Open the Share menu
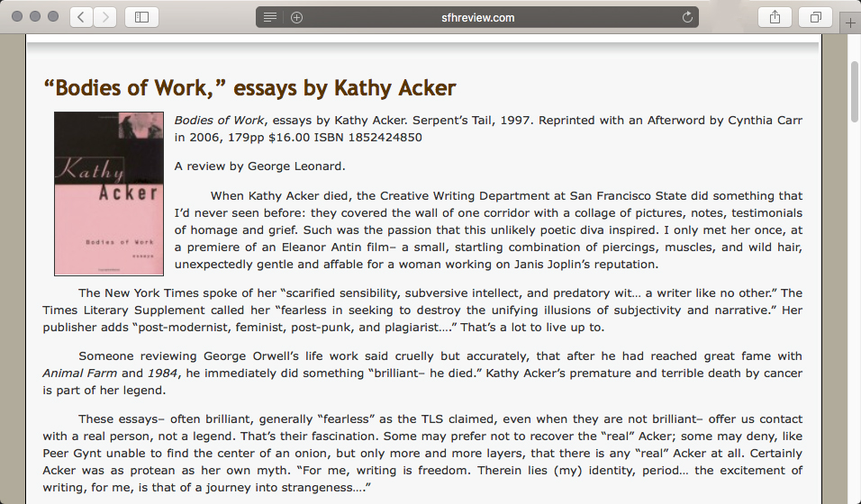The width and height of the screenshot is (861, 504). click(x=775, y=17)
